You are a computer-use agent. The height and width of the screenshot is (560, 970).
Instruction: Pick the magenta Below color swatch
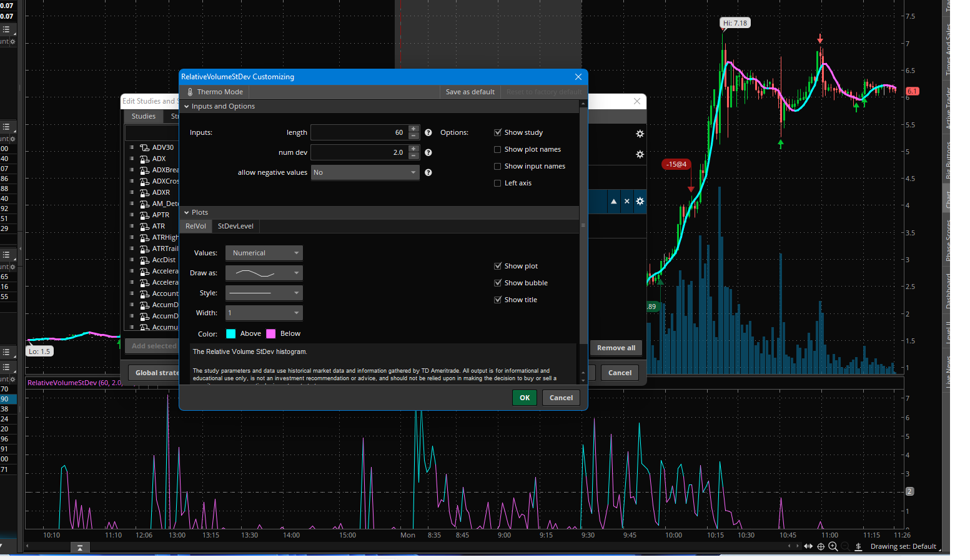(x=271, y=333)
